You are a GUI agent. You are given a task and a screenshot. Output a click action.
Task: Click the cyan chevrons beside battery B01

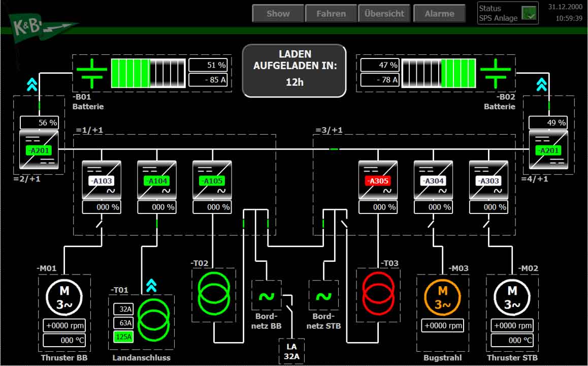(31, 84)
